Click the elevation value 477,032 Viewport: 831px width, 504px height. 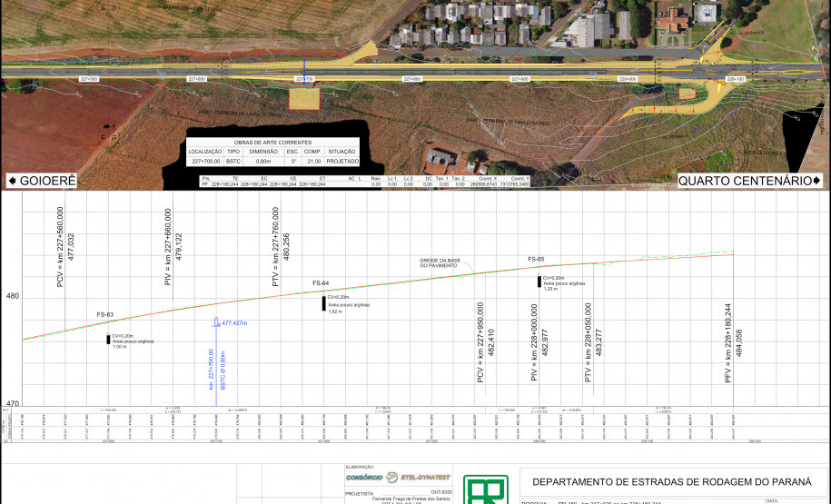pyautogui.click(x=72, y=246)
